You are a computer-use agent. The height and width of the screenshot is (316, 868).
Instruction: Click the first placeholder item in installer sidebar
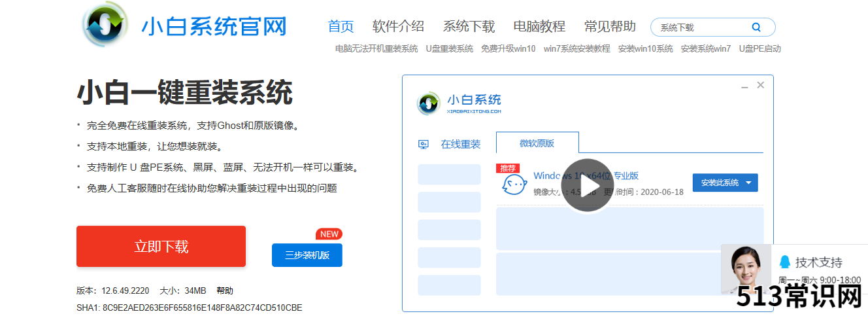(x=449, y=174)
